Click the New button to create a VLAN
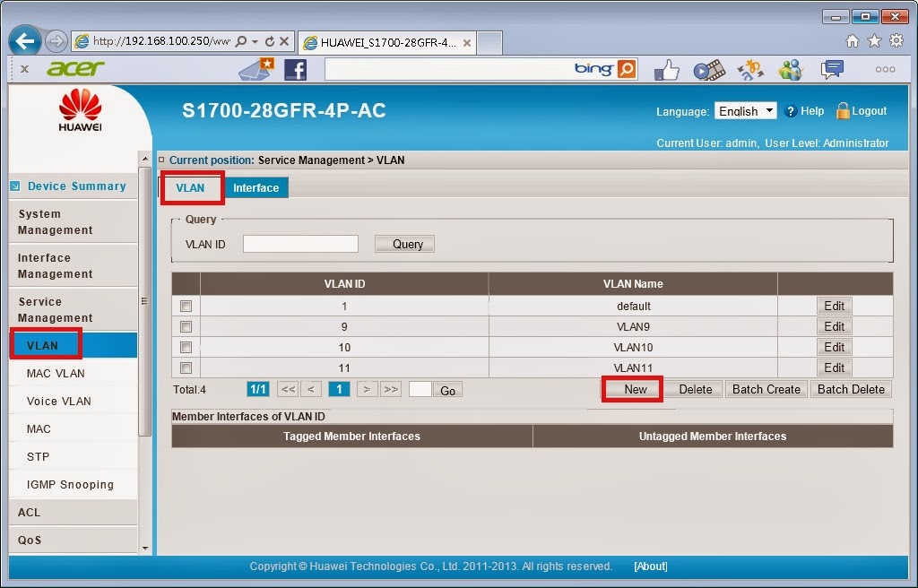Viewport: 918px width, 588px height. pos(632,389)
